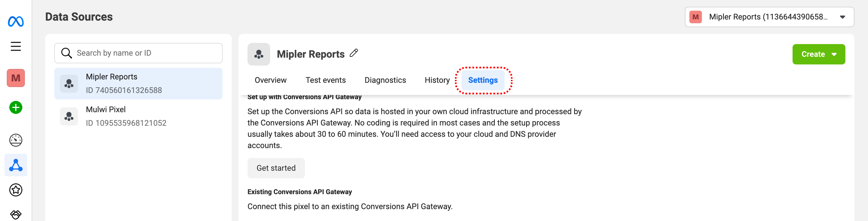Switch to the Overview tab
Screen dimensions: 868x221
tap(271, 80)
